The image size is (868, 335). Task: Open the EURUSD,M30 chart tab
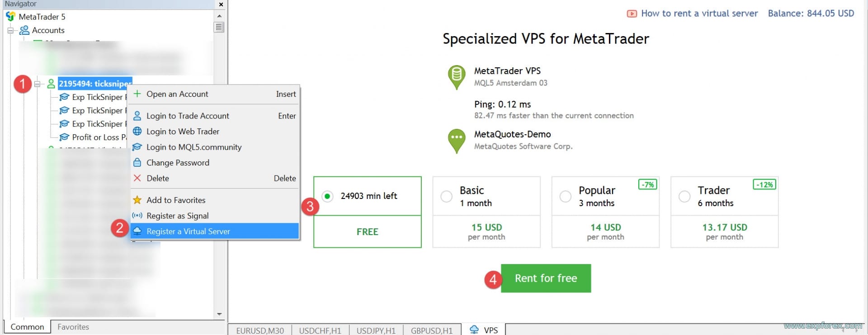260,330
